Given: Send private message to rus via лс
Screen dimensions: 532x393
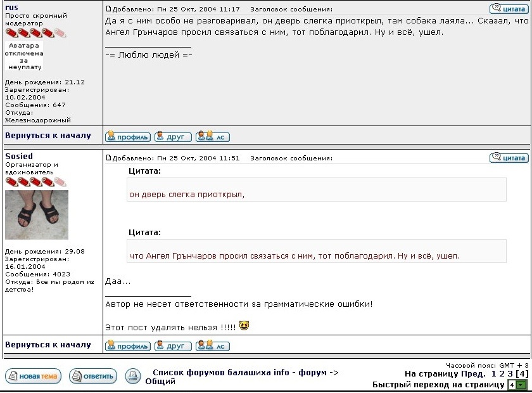Looking at the screenshot, I should click(213, 137).
